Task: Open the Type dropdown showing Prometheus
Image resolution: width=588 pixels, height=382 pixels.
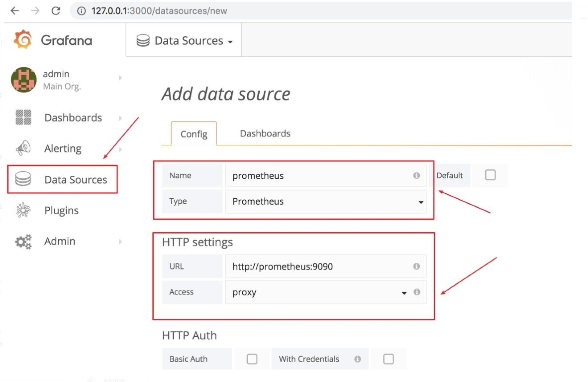Action: pyautogui.click(x=325, y=201)
